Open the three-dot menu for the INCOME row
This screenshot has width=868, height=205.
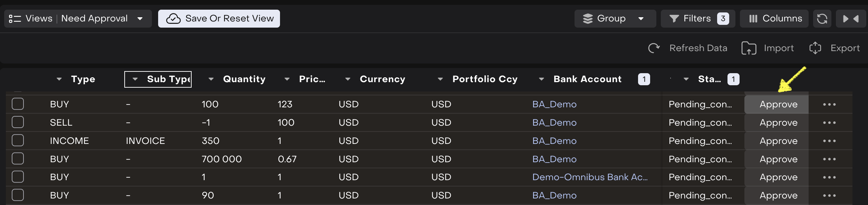pyautogui.click(x=829, y=141)
